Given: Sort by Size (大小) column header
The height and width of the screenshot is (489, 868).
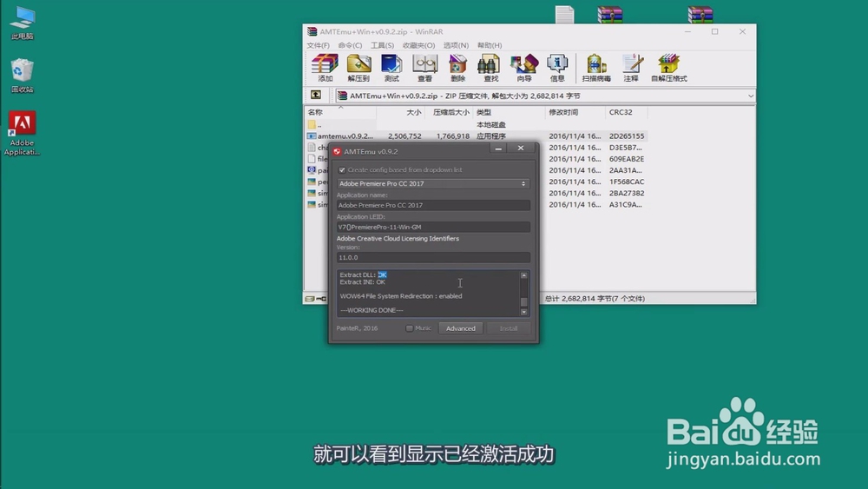Looking at the screenshot, I should [400, 112].
